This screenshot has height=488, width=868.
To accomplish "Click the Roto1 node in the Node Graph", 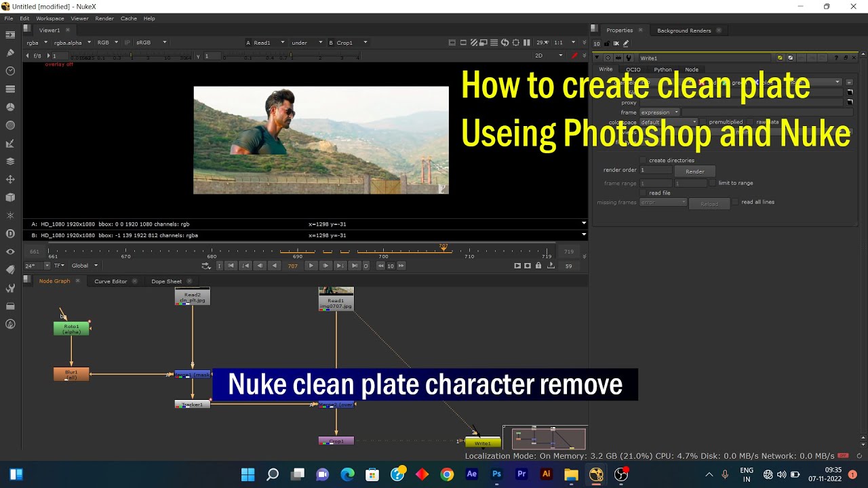I will coord(71,329).
